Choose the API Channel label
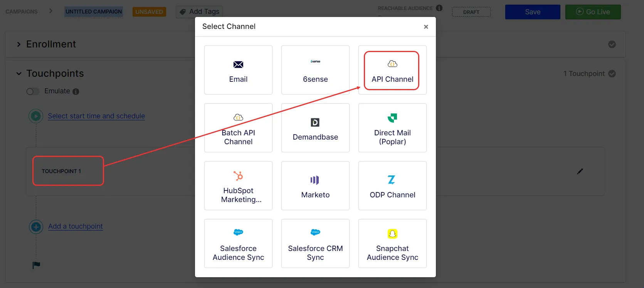 coord(392,79)
